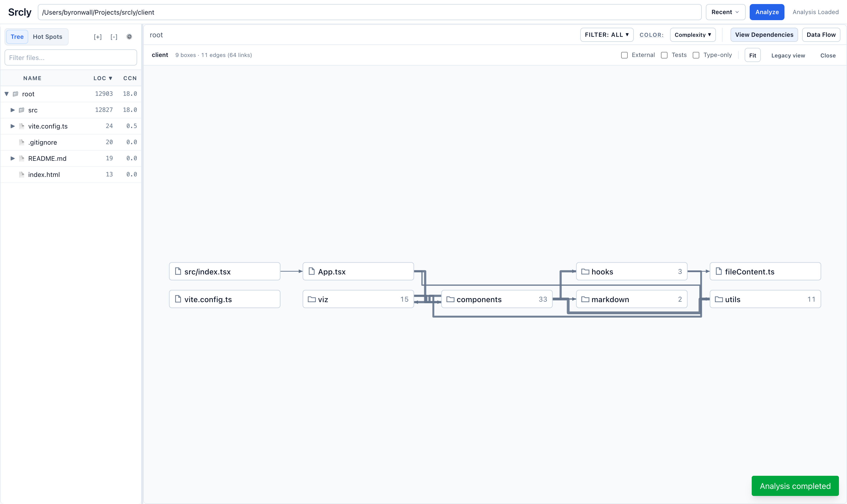Screen dimensions: 847x504
Task: Click the components folder node icon
Action: coord(450,299)
